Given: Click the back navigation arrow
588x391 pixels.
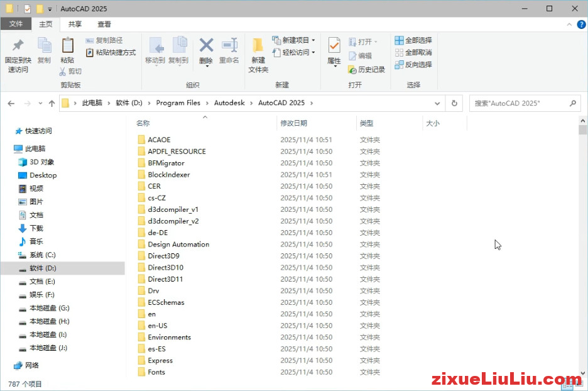Looking at the screenshot, I should (x=11, y=102).
